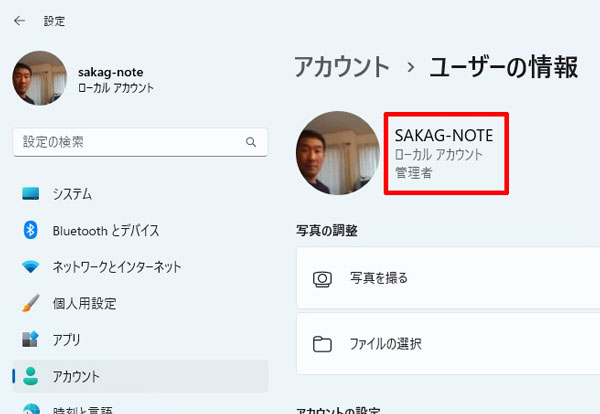Click the folder icon beside ファイルの選択
Screen dimensions: 600x414
pyautogui.click(x=322, y=344)
